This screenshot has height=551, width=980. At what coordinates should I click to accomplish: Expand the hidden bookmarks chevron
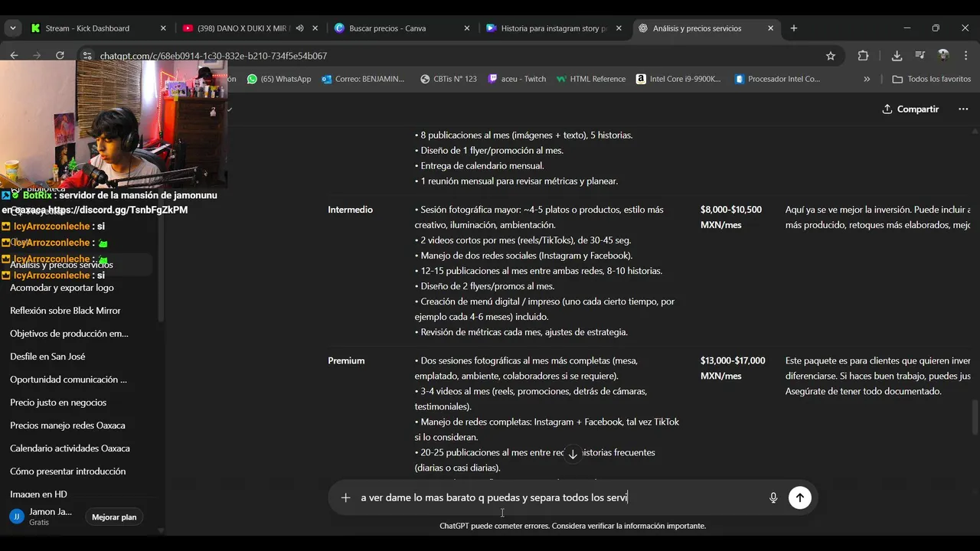(x=867, y=79)
